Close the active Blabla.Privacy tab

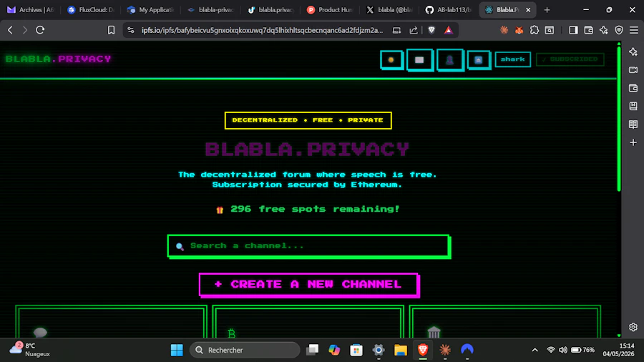pyautogui.click(x=528, y=10)
